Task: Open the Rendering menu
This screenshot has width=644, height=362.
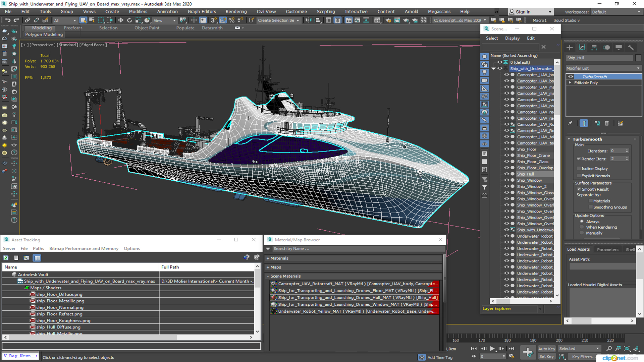Action: [236, 11]
